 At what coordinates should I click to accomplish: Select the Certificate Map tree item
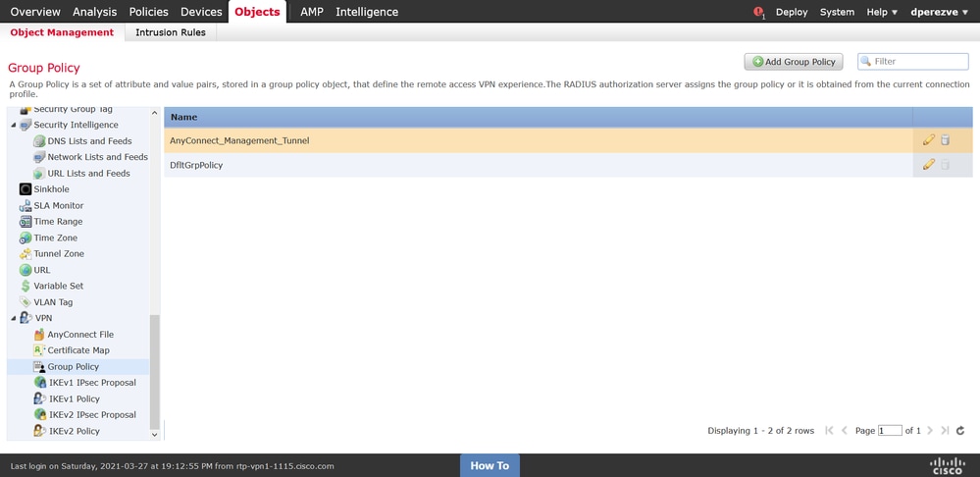click(x=78, y=350)
